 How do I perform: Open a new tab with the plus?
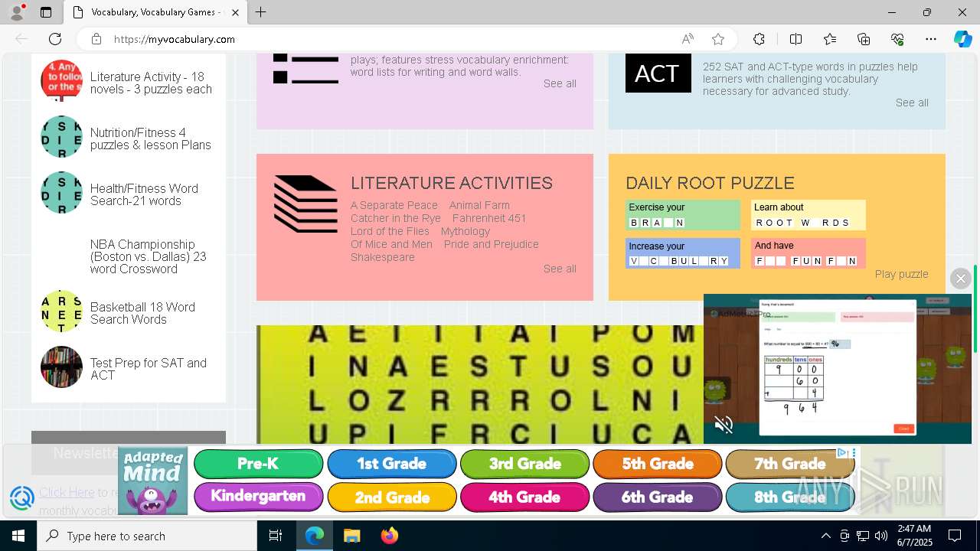tap(261, 12)
